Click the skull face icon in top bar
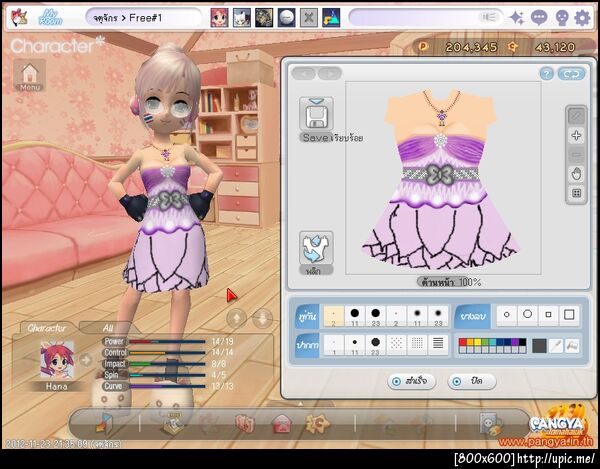The image size is (600, 469). tap(561, 18)
